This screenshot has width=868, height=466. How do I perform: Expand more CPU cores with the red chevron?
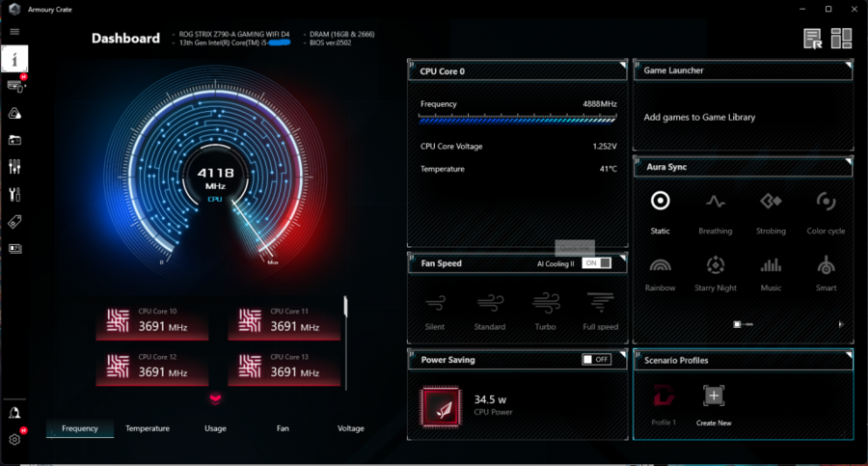click(215, 399)
